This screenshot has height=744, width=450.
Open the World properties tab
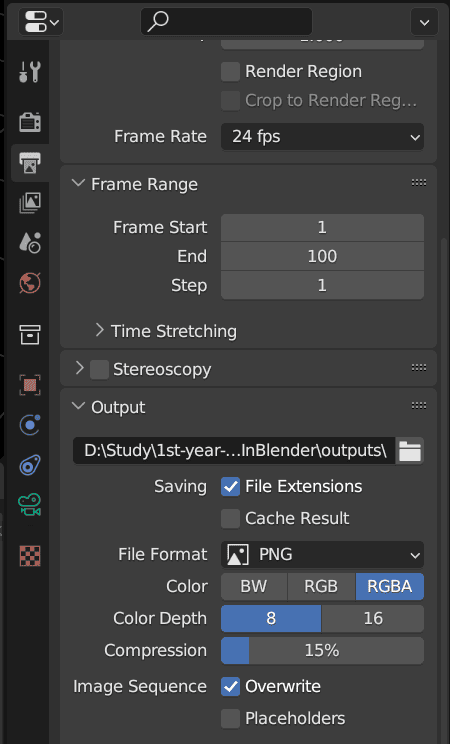(x=30, y=283)
